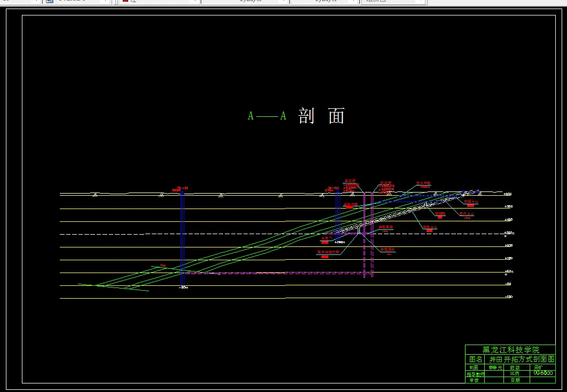567x392 pixels.
Task: Select the 回风上山 annotation
Action: coord(467,214)
